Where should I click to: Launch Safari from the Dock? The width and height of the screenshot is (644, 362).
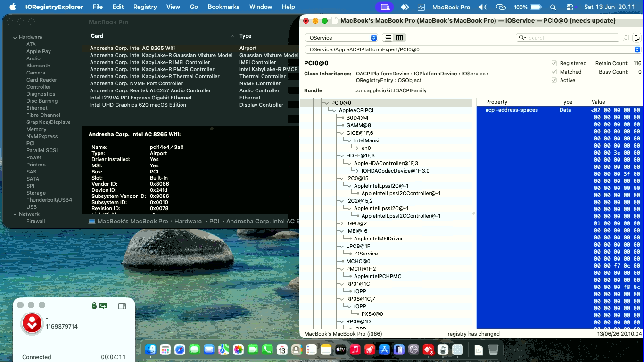pos(180,350)
